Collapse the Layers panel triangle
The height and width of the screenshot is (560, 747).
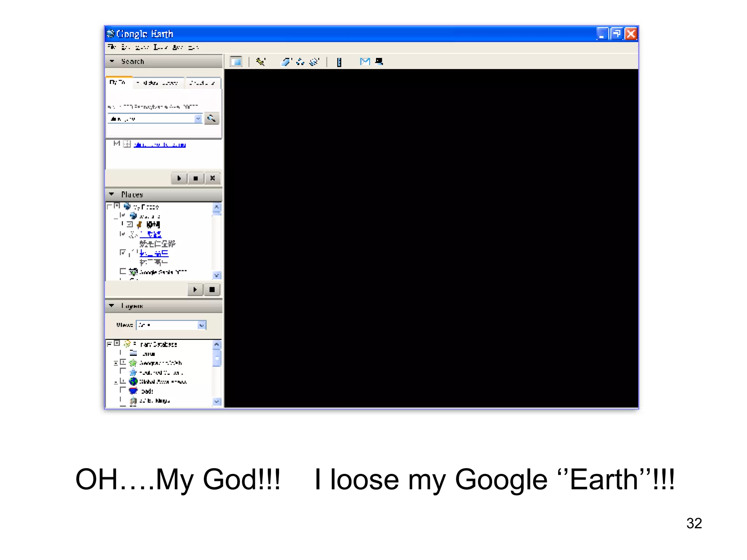[112, 306]
